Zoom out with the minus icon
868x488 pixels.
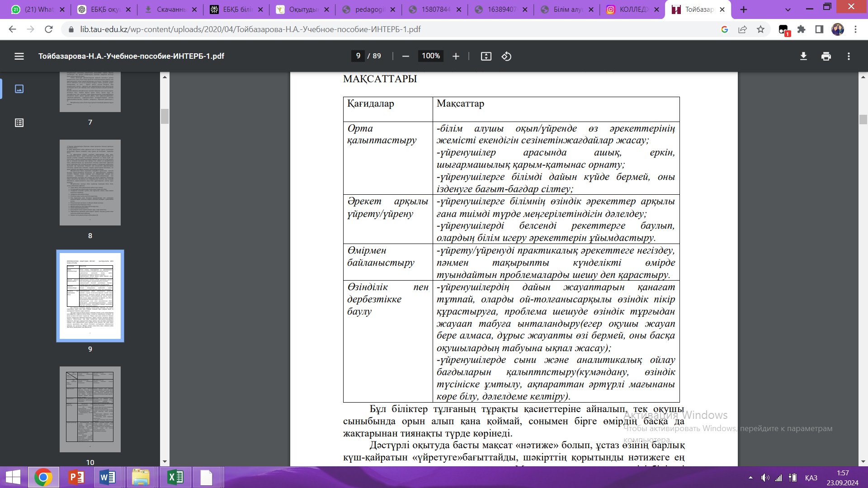click(x=406, y=56)
